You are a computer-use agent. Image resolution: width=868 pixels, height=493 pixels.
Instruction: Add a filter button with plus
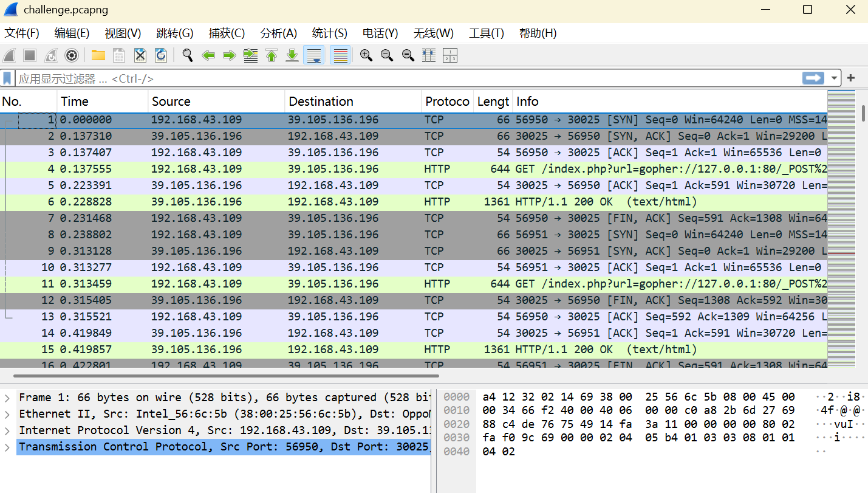tap(851, 78)
